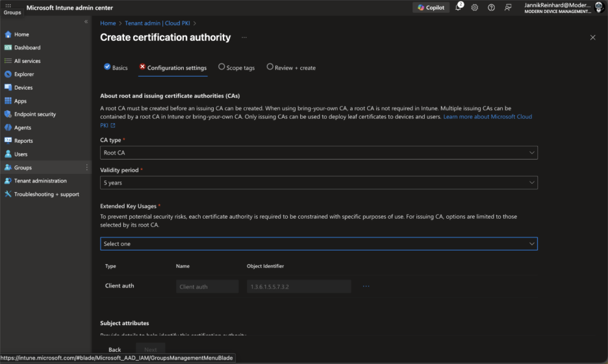The width and height of the screenshot is (608, 364).
Task: Open Endpoint security in sidebar
Action: 34,114
